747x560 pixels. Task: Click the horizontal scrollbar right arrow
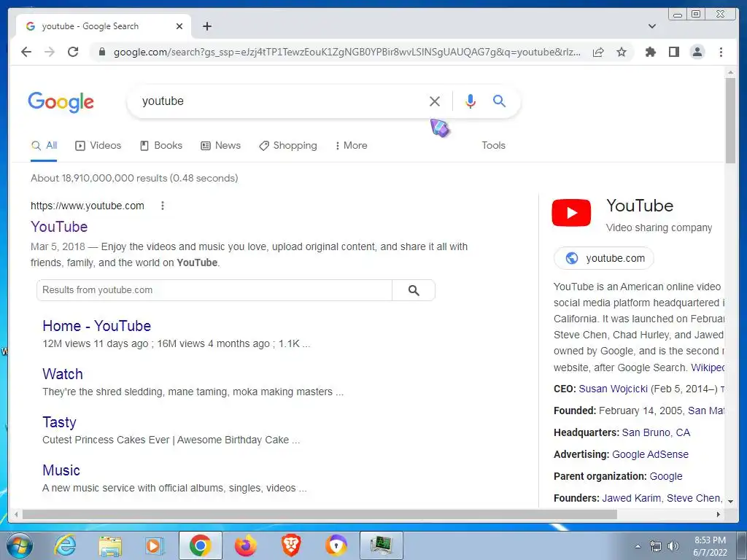[x=719, y=514]
